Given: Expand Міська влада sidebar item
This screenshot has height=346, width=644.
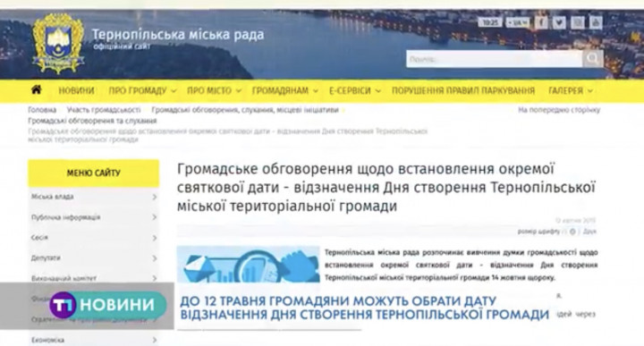Looking at the screenshot, I should (94, 197).
